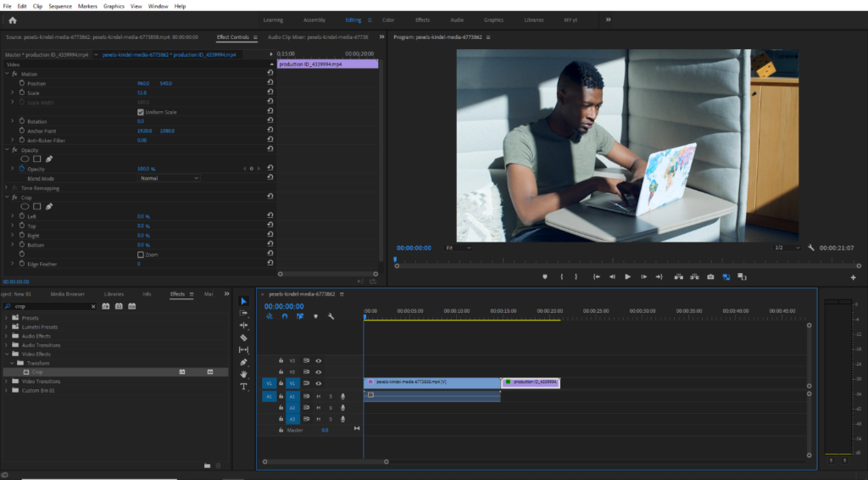Hide track V3 using eye icon
The image size is (868, 480).
point(319,360)
